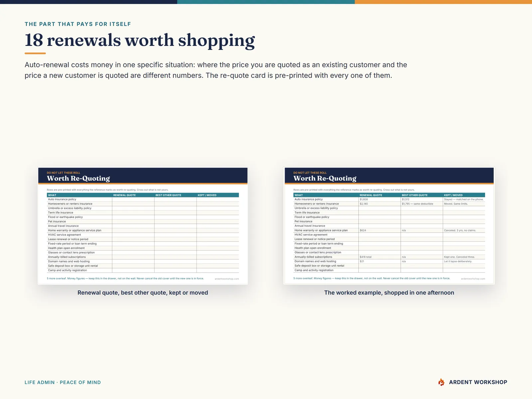Viewport: 532px width, 399px height.
Task: Click the caption 'The worked example, shopped in one afternoon'
Action: tap(389, 293)
